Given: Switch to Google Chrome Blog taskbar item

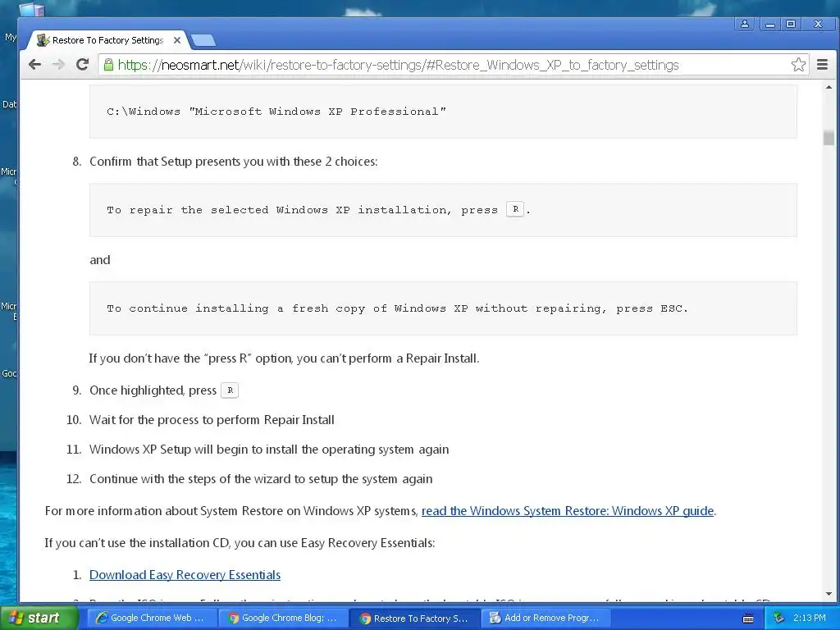Looking at the screenshot, I should [283, 618].
